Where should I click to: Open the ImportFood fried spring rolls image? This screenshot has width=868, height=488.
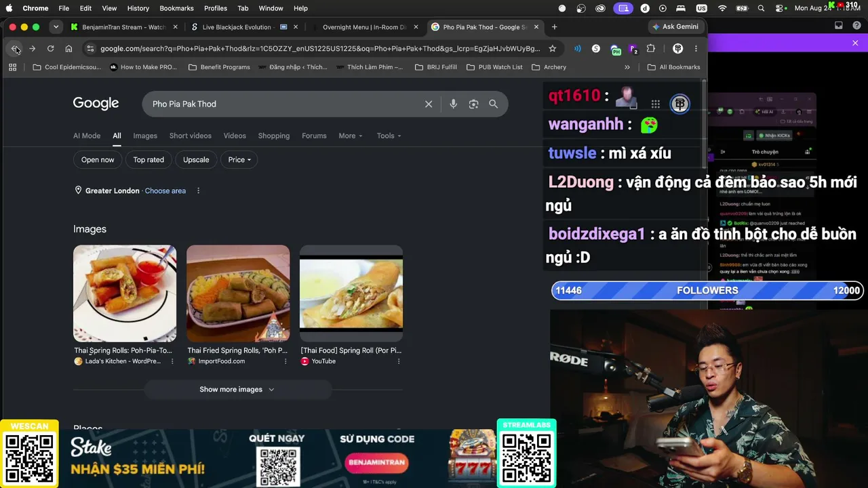pyautogui.click(x=238, y=293)
